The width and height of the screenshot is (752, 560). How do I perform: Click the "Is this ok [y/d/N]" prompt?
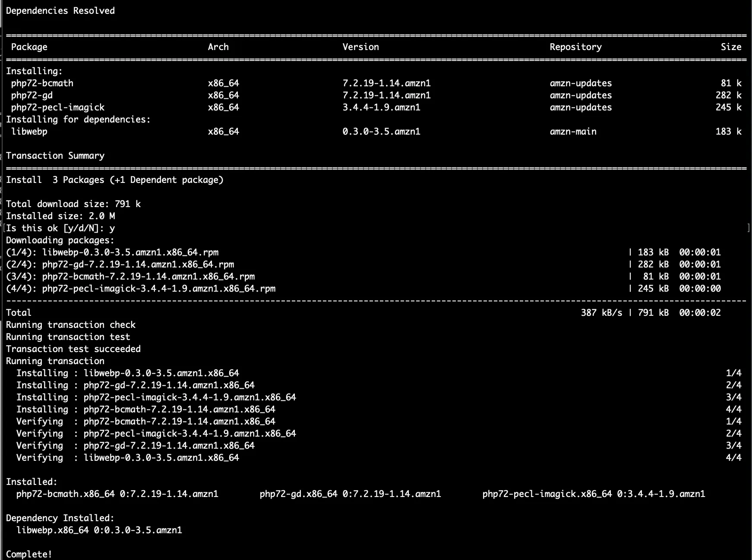point(60,228)
